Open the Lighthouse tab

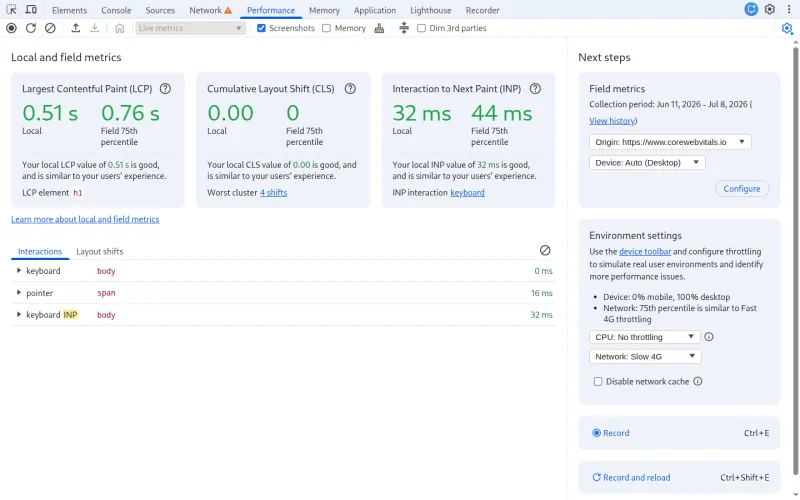pyautogui.click(x=431, y=10)
